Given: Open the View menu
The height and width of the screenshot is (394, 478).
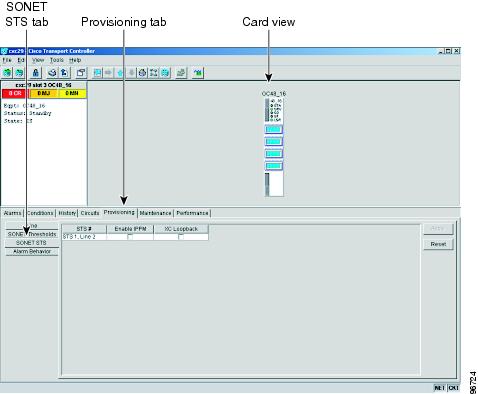Looking at the screenshot, I should pyautogui.click(x=38, y=60).
